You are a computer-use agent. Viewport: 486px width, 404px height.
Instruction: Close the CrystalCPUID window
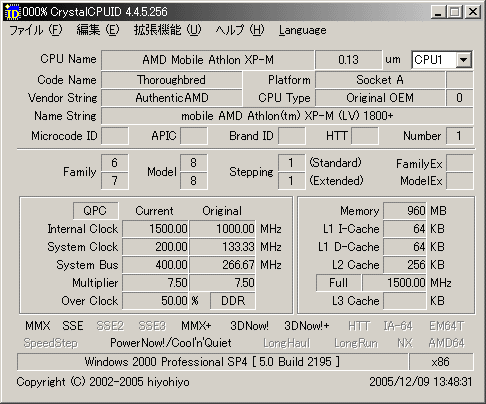click(473, 12)
